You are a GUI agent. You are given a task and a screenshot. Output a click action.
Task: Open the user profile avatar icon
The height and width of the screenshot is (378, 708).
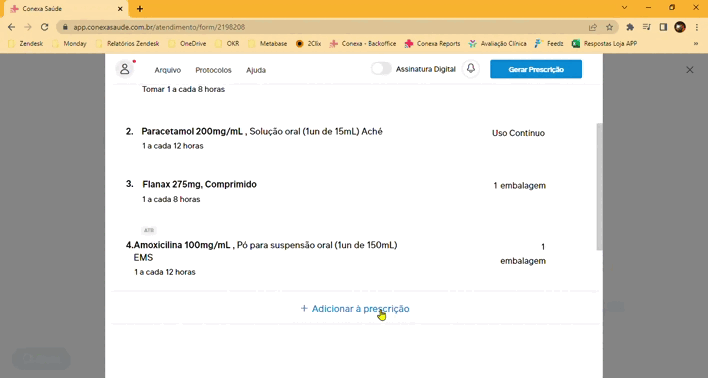[x=125, y=69]
